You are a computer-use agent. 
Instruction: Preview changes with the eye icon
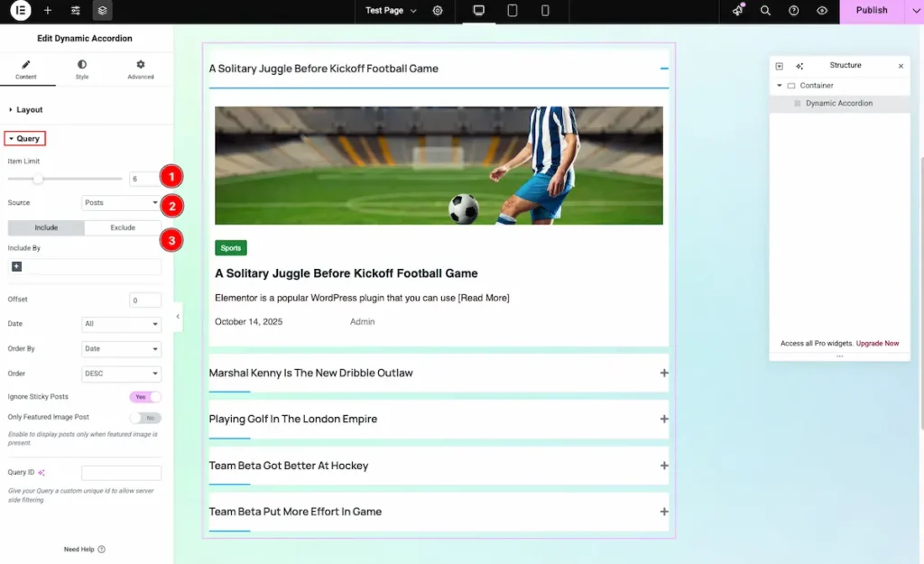[x=821, y=11]
